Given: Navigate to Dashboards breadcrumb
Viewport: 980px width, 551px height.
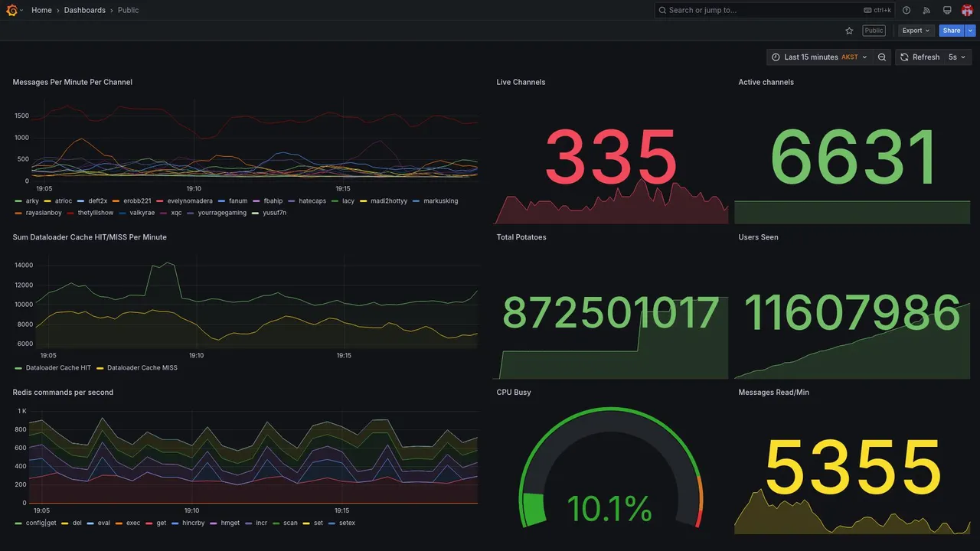Looking at the screenshot, I should point(85,10).
